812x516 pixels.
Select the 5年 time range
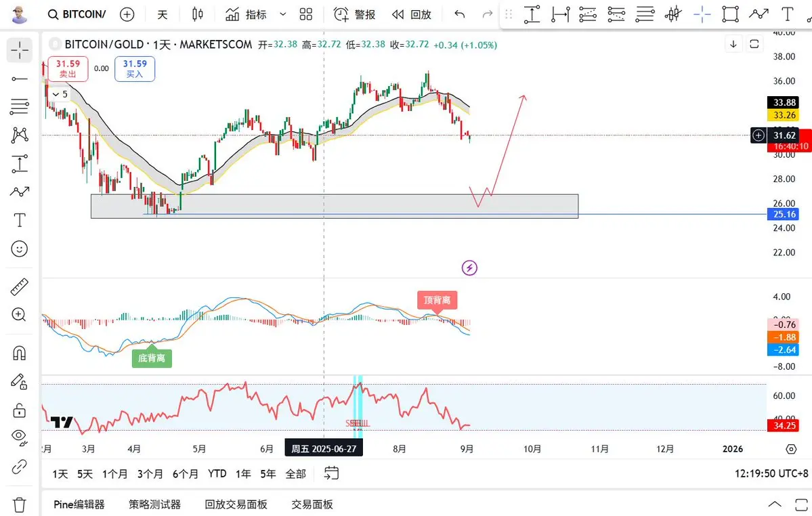[x=268, y=473]
